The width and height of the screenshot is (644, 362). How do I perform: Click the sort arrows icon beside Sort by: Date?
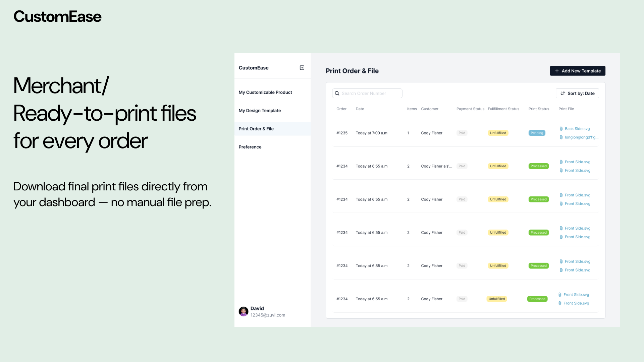563,93
